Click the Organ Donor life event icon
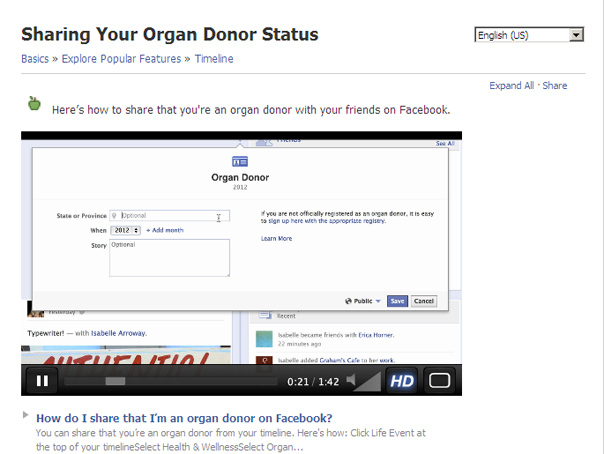 coord(240,161)
